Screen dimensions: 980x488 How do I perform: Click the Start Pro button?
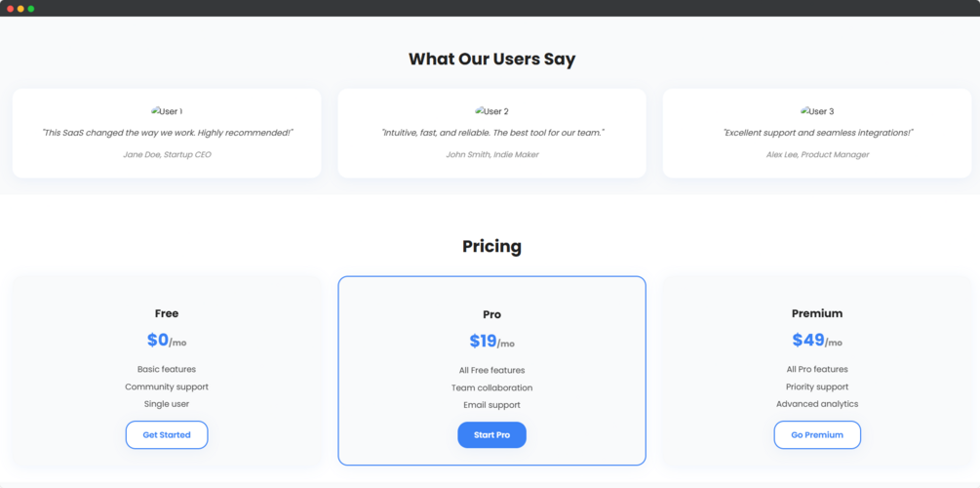(x=491, y=435)
